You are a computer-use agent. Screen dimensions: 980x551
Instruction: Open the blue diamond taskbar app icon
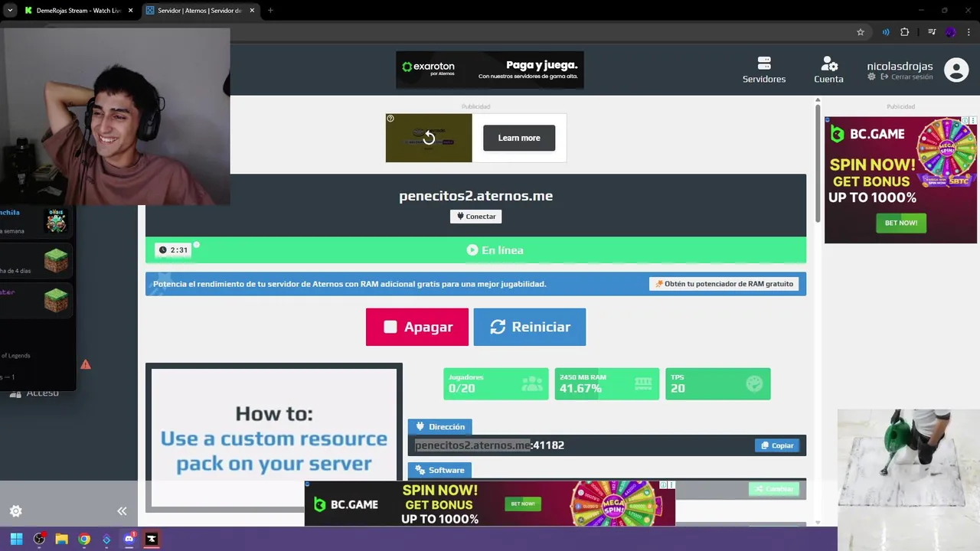(x=106, y=539)
